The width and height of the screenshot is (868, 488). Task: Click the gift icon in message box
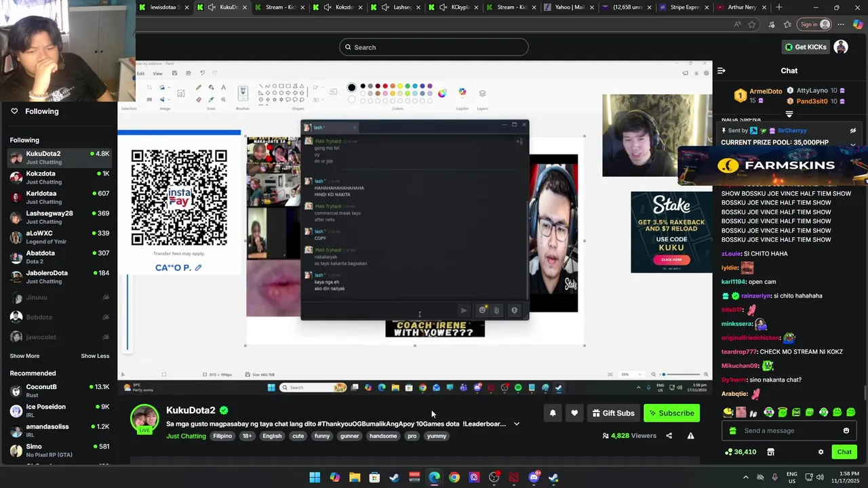732,430
